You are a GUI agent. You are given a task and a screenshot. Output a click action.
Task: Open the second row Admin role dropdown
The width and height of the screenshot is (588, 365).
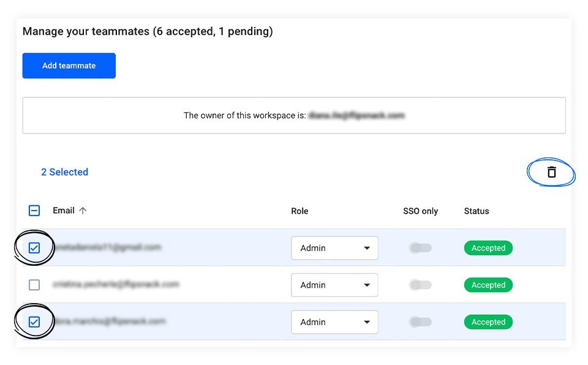pyautogui.click(x=334, y=285)
